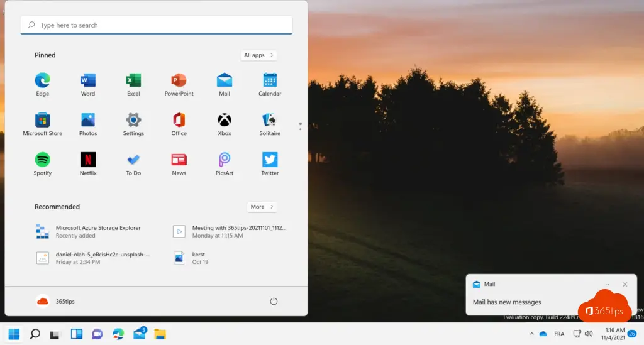Click the Start button on taskbar
The image size is (644, 345).
tap(14, 334)
